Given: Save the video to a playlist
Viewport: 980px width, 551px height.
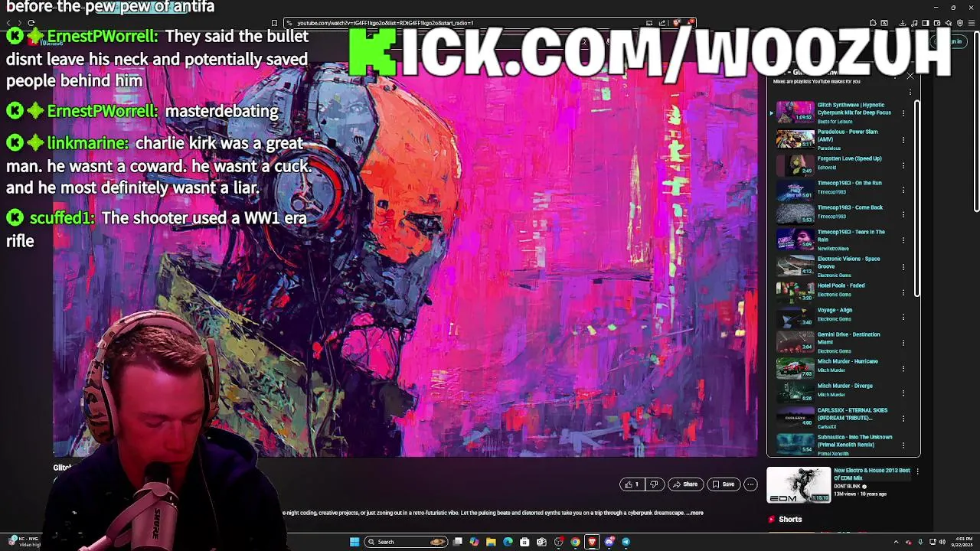Looking at the screenshot, I should 723,484.
